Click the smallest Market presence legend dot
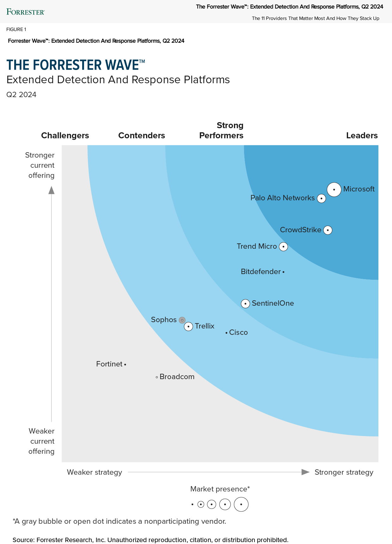The width and height of the screenshot is (392, 544). (x=192, y=504)
